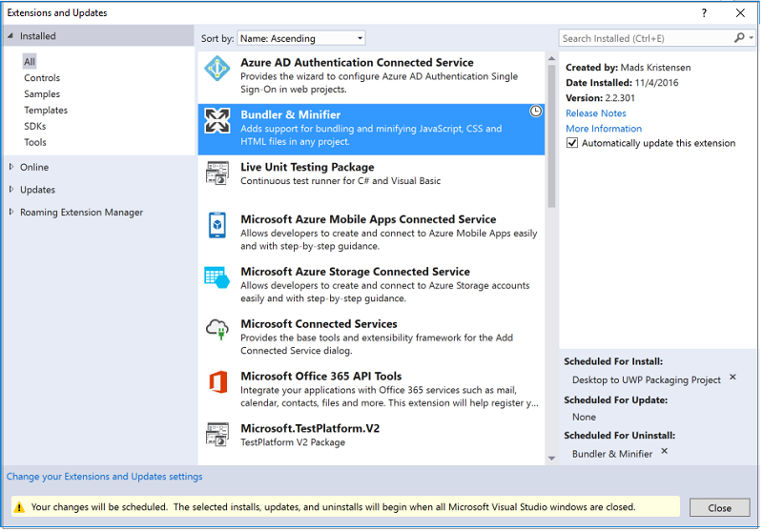Select the Microsoft.TestPlatform.V2 title
Screen dimensions: 763x532
[x=310, y=428]
